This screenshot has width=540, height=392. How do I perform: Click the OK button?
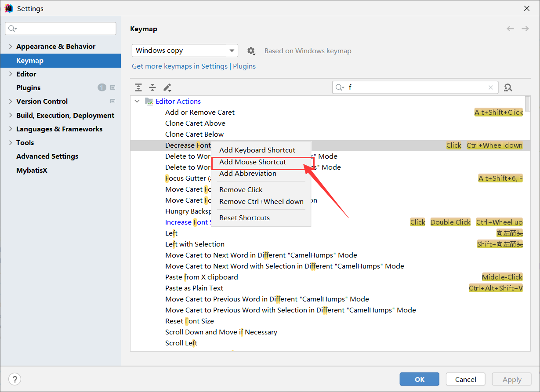click(x=419, y=379)
